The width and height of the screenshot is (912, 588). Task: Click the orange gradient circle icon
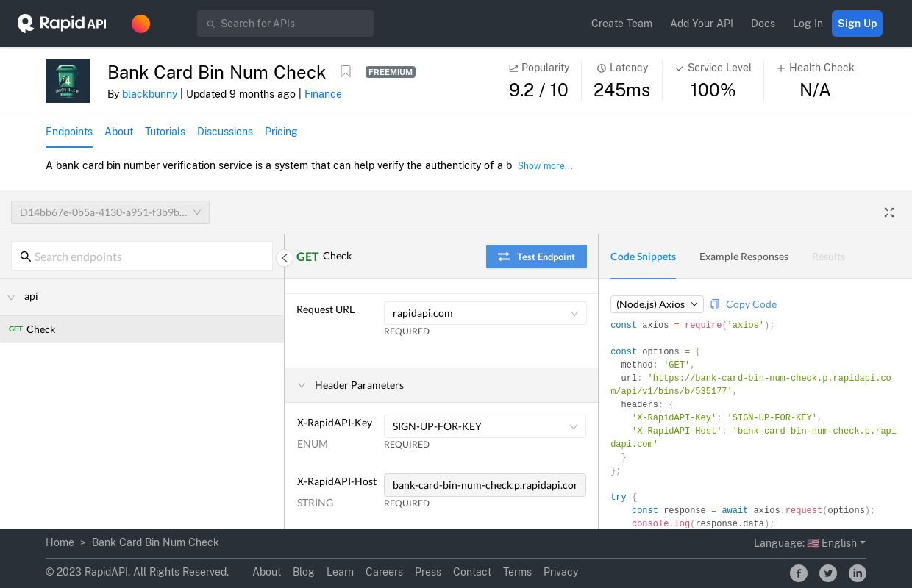click(x=141, y=24)
